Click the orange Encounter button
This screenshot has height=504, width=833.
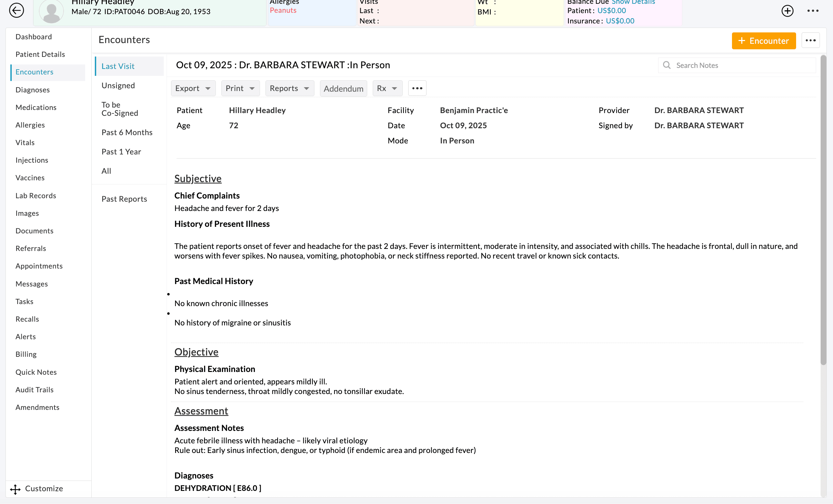(764, 41)
